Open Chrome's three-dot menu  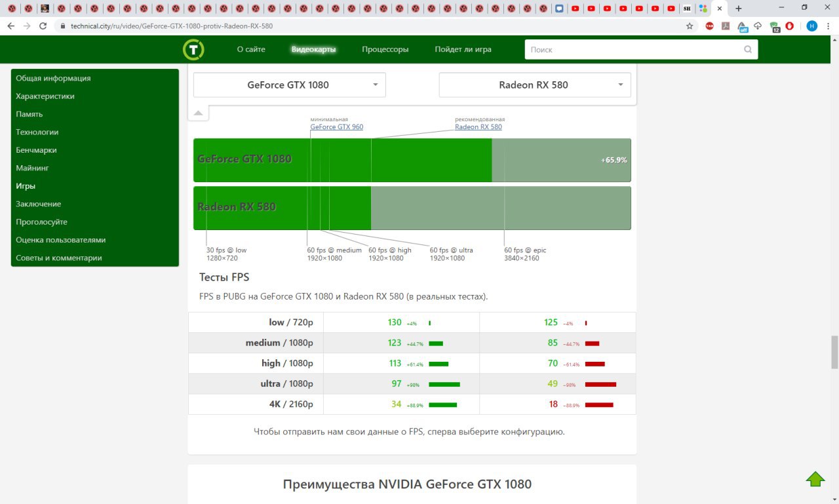click(x=829, y=26)
